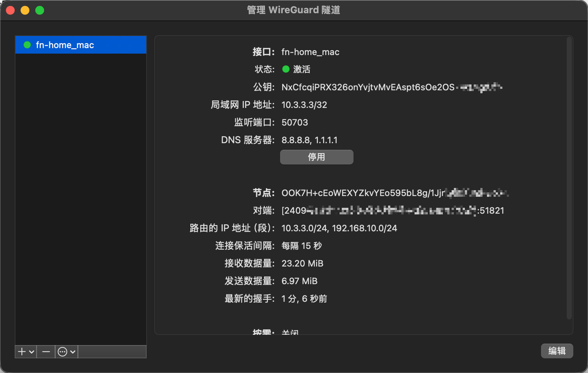
Task: Select fn-home_mac tunnel in the list
Action: (81, 45)
